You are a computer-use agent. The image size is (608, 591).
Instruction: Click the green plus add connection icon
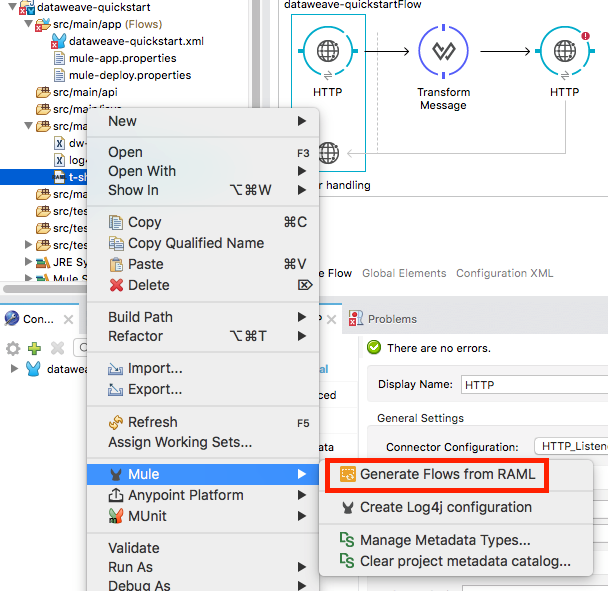(34, 348)
